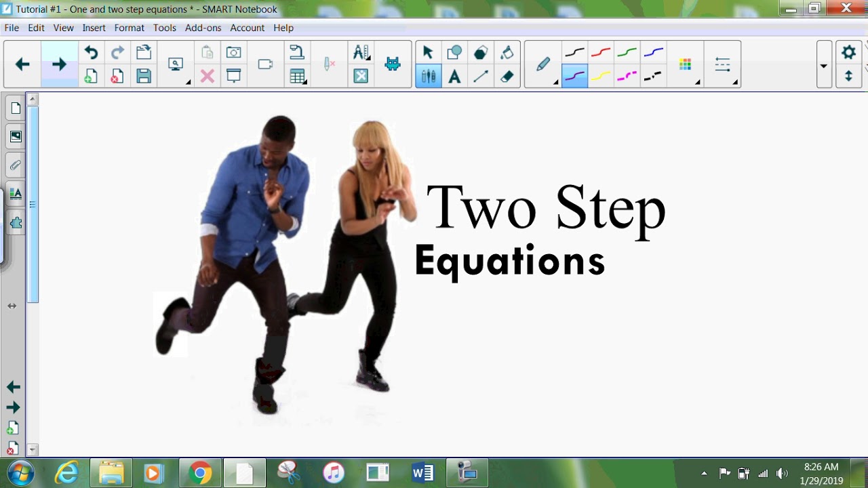Open the Screen Capture camera tool
The image size is (868, 488).
tap(233, 53)
